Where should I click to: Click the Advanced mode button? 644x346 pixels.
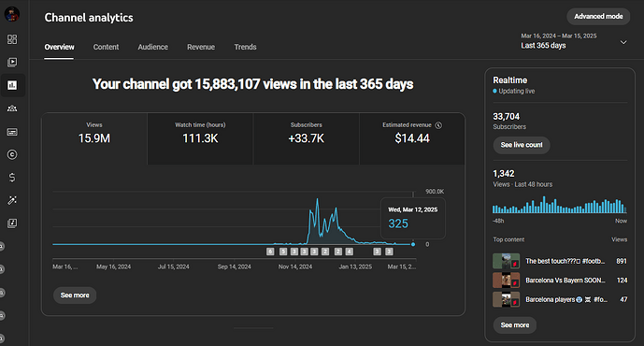598,17
